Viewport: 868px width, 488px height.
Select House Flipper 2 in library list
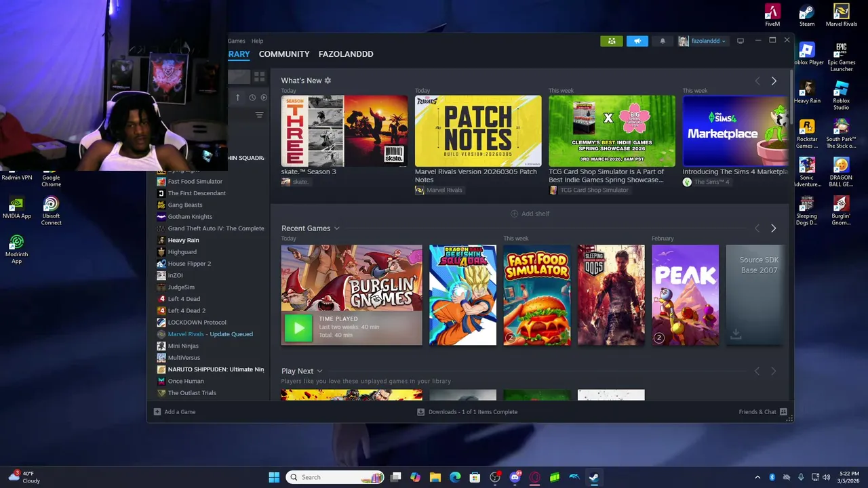pyautogui.click(x=189, y=264)
